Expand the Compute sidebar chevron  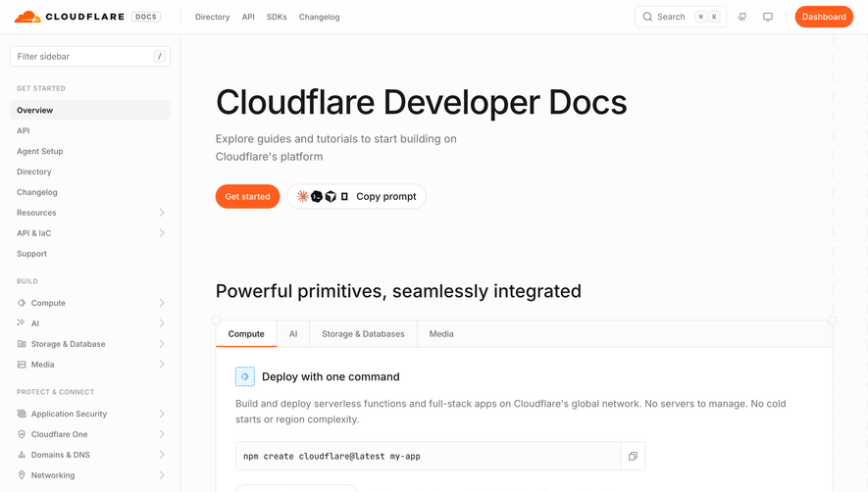coord(162,303)
